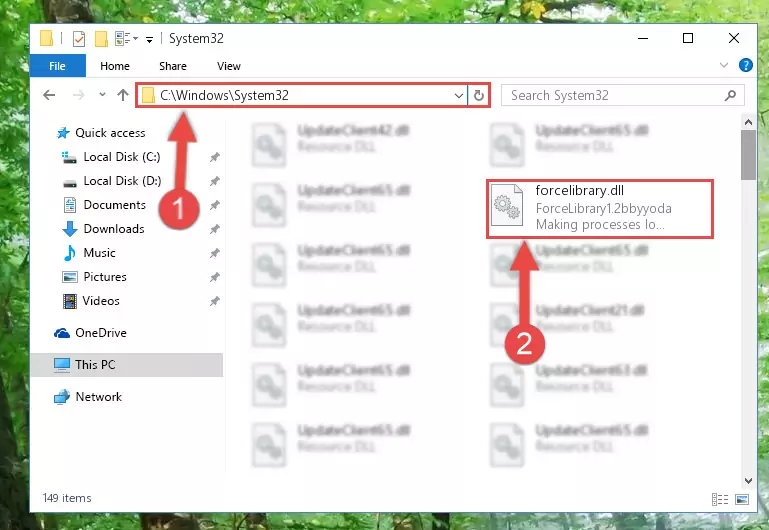769x530 pixels.
Task: Click the pin icon next to Local Disk (C:)
Action: 215,157
